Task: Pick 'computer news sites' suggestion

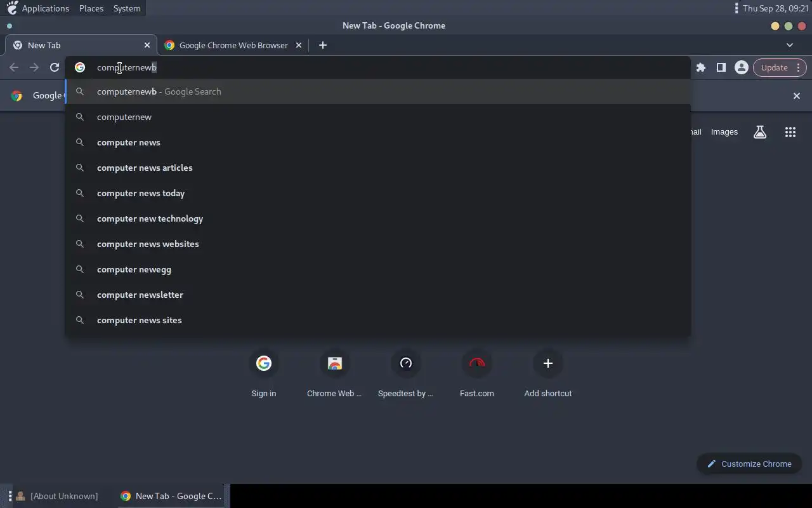Action: point(377,320)
